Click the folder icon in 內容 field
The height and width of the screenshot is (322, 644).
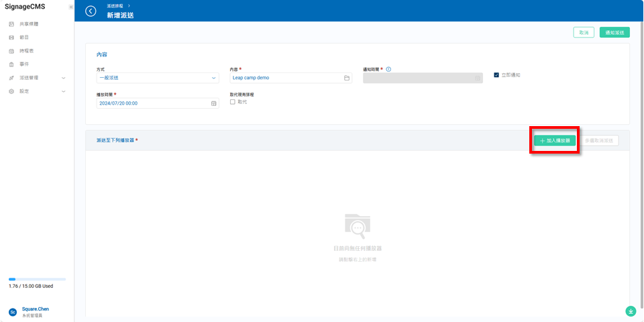tap(347, 78)
